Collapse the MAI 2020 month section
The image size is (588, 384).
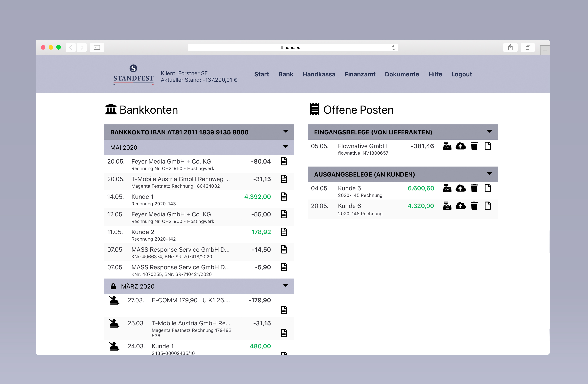coord(286,147)
